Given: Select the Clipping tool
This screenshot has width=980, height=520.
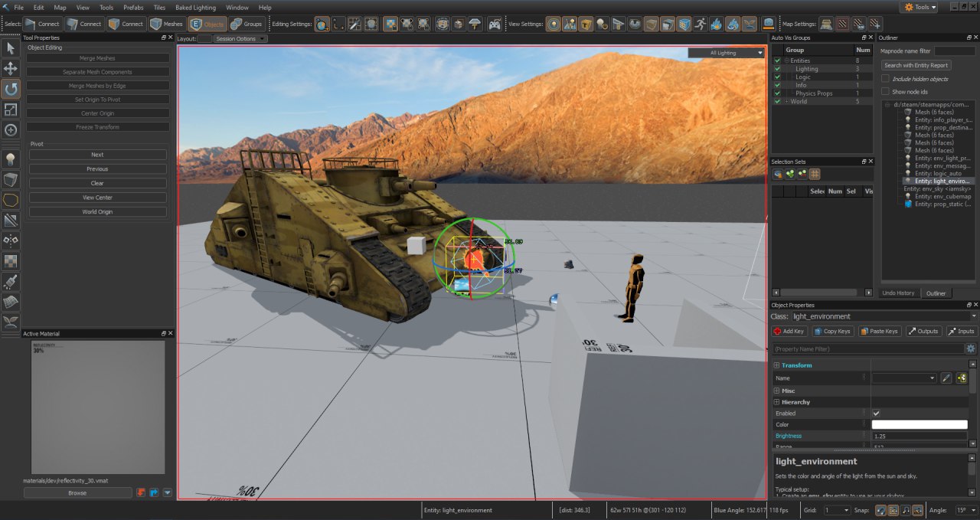Looking at the screenshot, I should [x=11, y=221].
